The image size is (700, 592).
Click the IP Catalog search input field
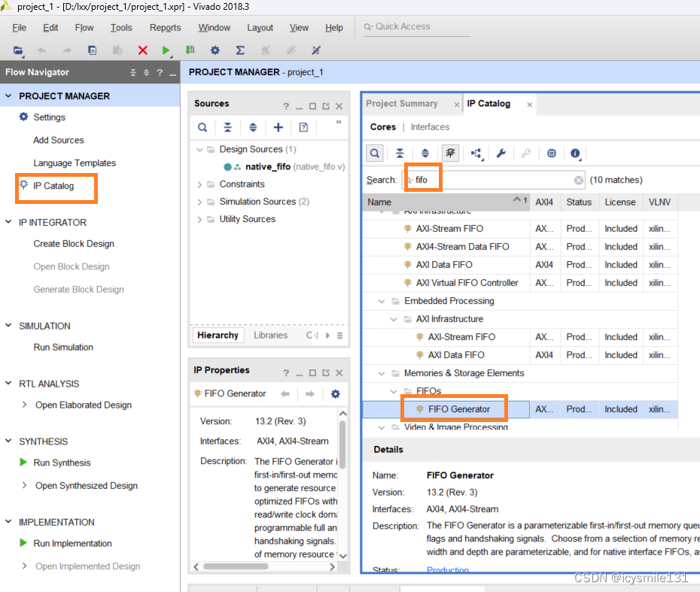493,180
